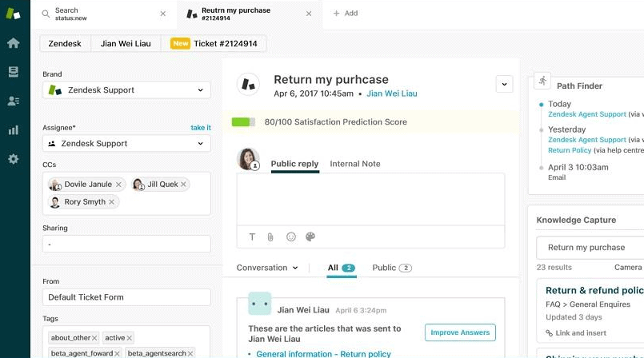Click the 'Camera' filter text

(628, 268)
